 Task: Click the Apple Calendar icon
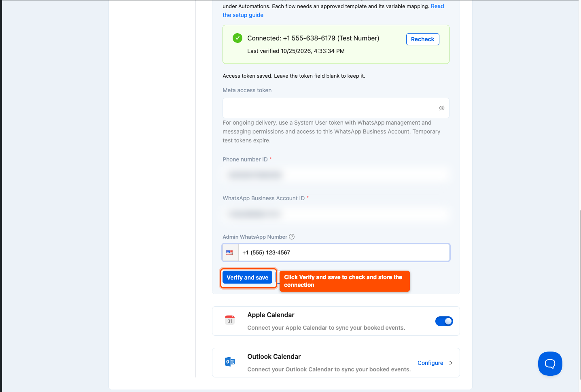point(230,320)
